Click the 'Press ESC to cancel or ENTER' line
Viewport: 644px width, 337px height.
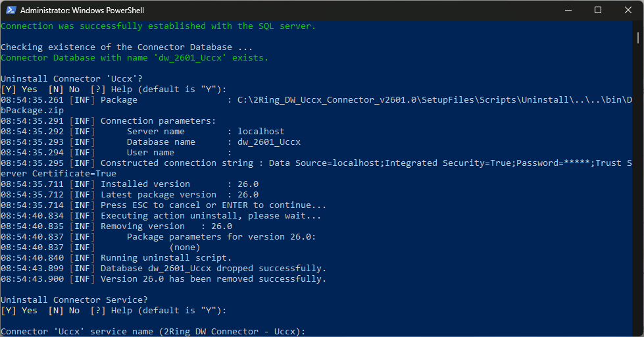[213, 205]
